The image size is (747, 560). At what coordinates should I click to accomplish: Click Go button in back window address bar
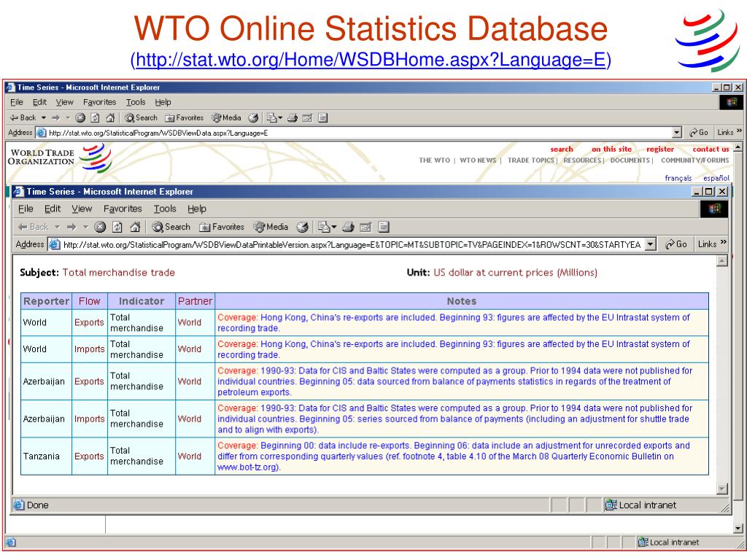tap(699, 133)
